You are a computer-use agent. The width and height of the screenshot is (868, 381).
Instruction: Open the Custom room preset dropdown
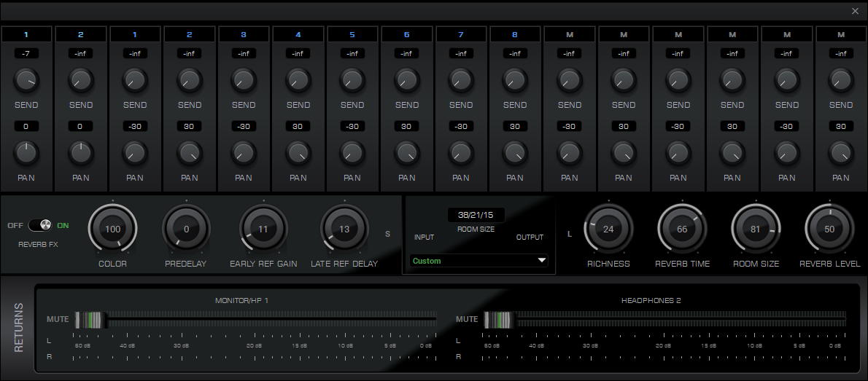point(478,261)
